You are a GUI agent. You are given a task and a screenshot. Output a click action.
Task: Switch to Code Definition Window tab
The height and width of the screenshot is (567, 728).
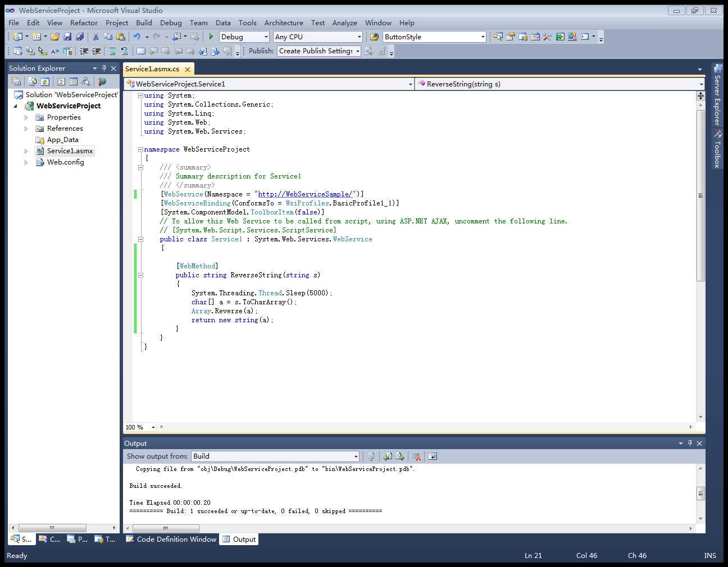[x=171, y=539]
